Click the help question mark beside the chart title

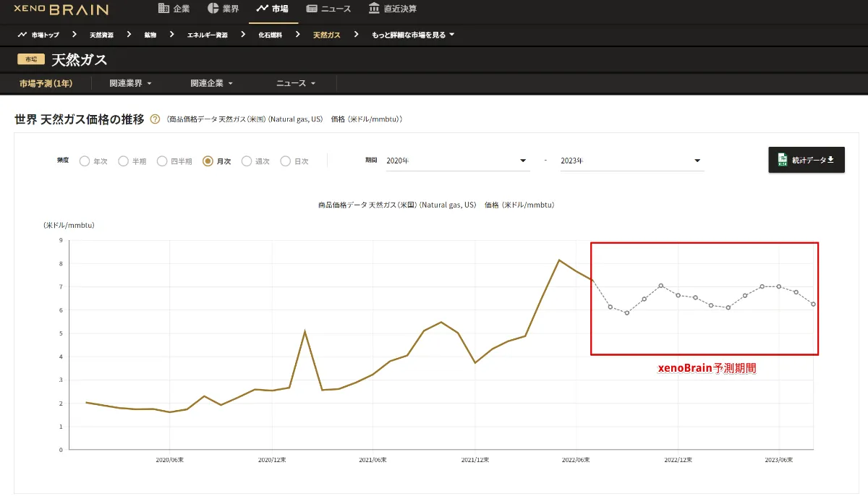(155, 119)
